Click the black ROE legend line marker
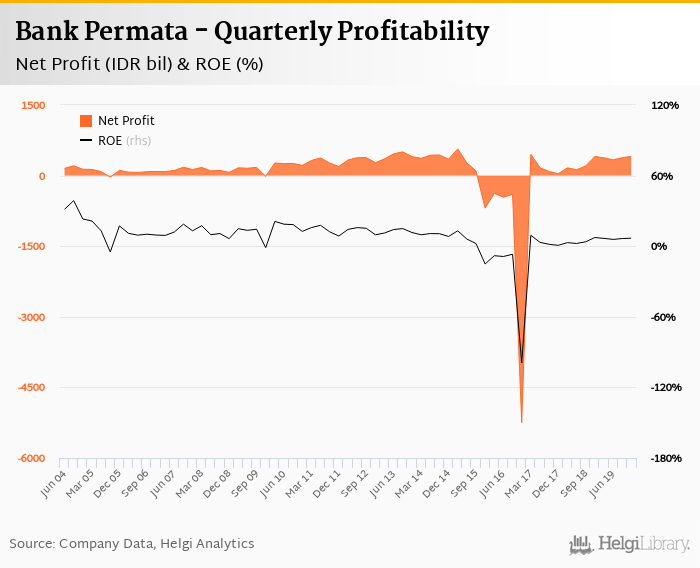 click(x=86, y=140)
